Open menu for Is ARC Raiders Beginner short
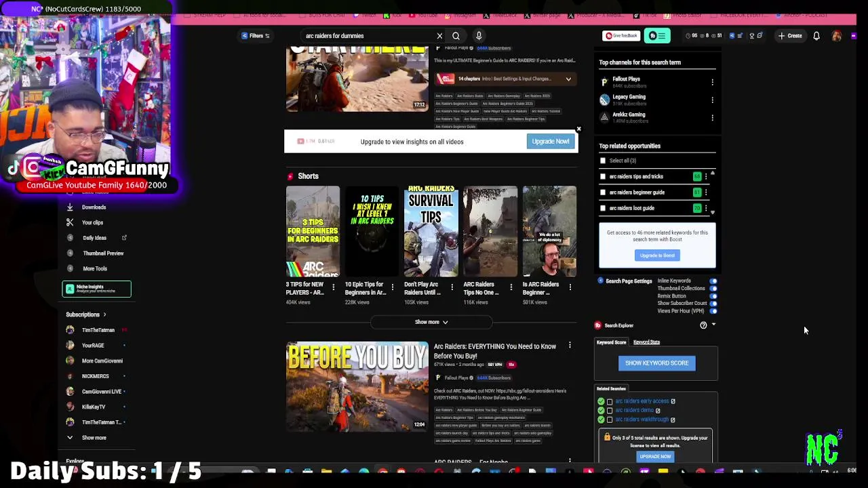 (x=570, y=287)
